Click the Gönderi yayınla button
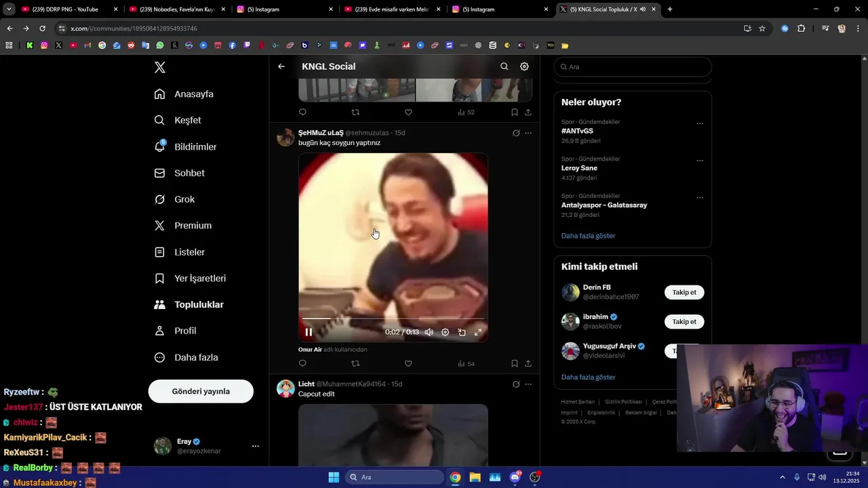 (x=201, y=391)
